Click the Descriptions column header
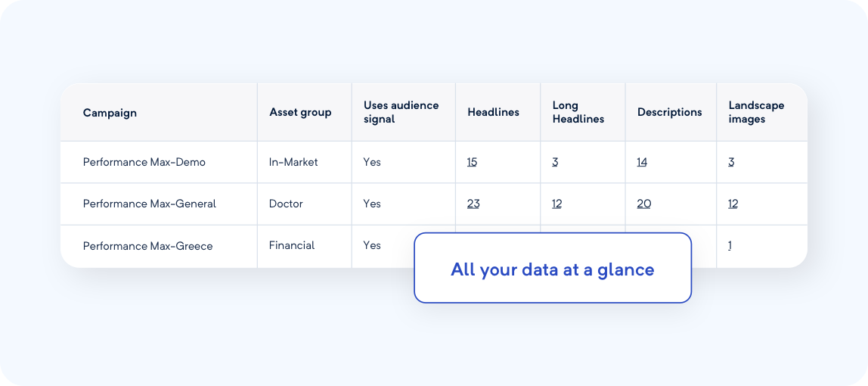 tap(669, 113)
